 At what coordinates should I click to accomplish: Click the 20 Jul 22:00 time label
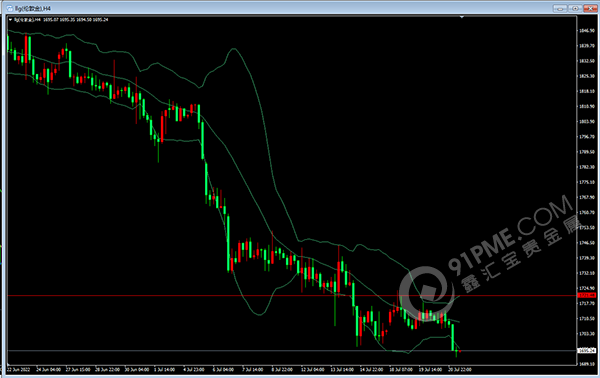click(x=460, y=370)
